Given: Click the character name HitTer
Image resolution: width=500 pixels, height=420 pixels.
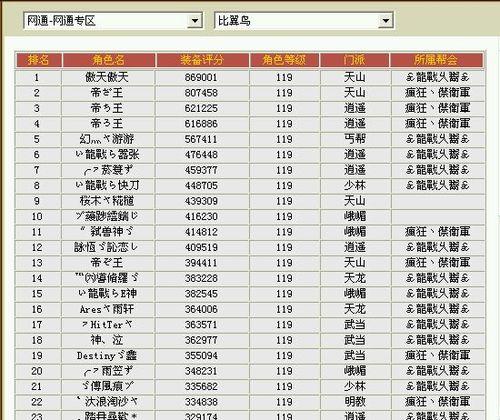Looking at the screenshot, I should pos(107,324).
